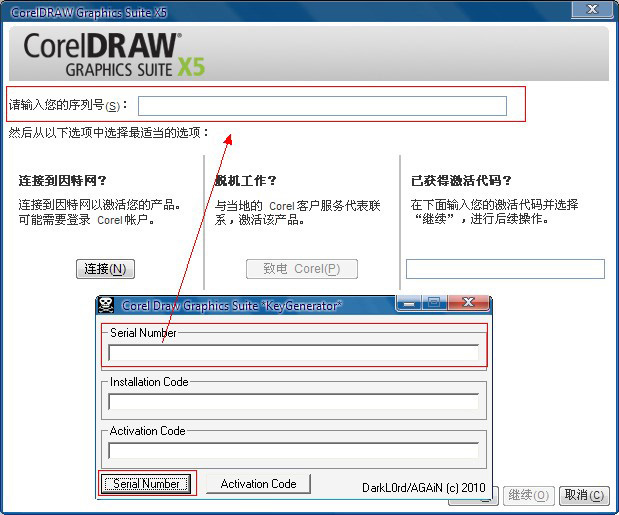This screenshot has height=515, width=619.
Task: Minimize the KeyGenerator window
Action: pyautogui.click(x=409, y=303)
